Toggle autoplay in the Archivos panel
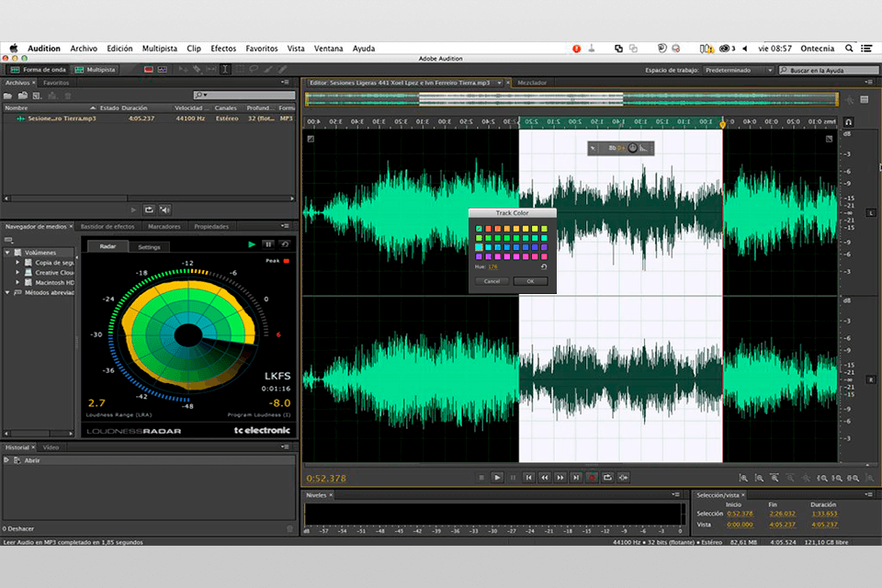882x588 pixels. point(164,209)
